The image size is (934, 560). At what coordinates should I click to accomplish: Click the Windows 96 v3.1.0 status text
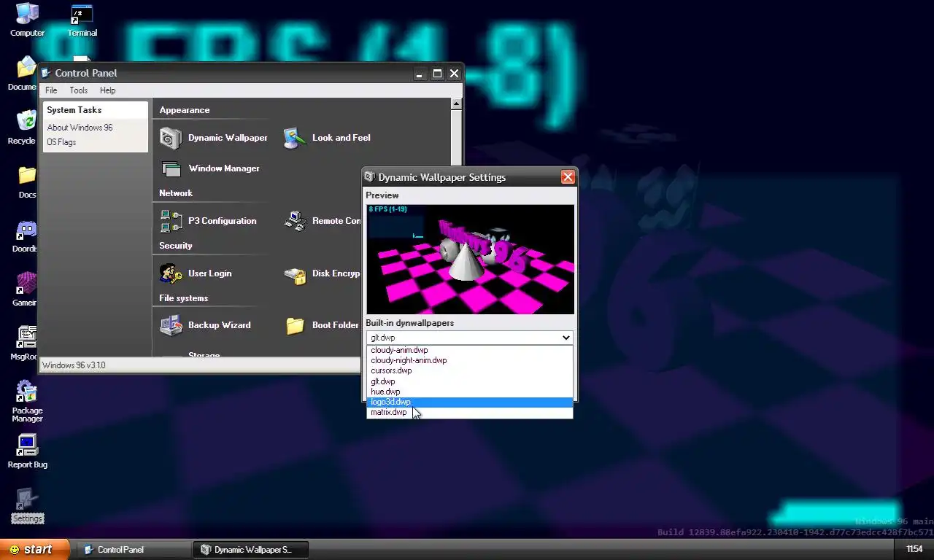pyautogui.click(x=74, y=365)
